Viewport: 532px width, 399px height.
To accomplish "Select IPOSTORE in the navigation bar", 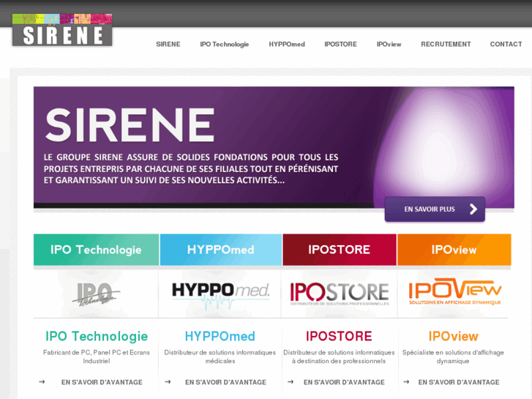I will 340,44.
